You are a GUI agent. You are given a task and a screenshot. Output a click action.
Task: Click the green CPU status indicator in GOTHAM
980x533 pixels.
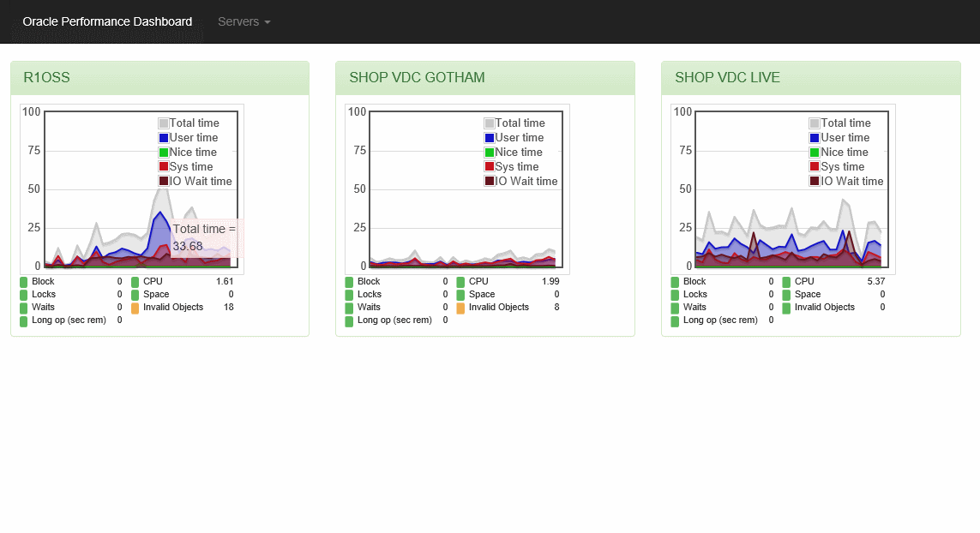pos(460,283)
